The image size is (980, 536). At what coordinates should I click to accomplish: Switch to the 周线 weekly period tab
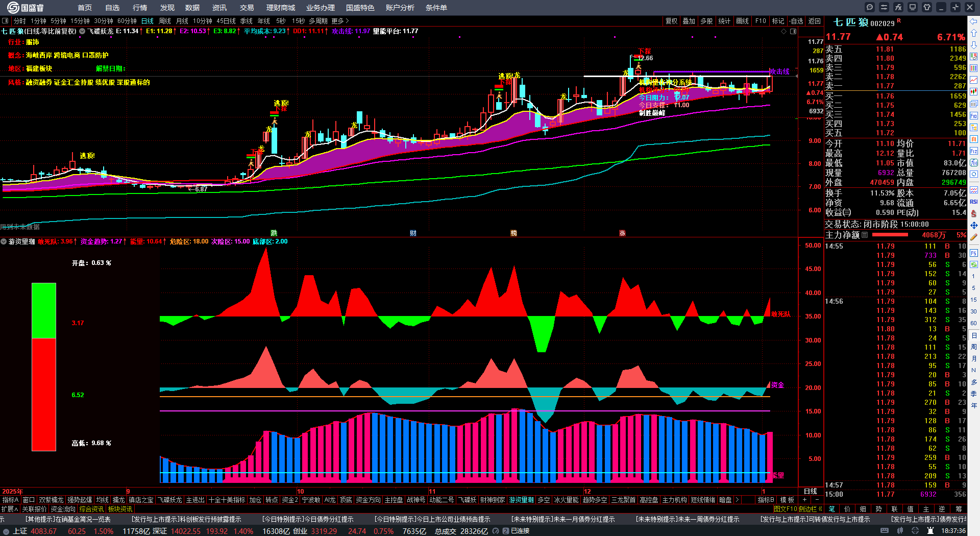[165, 21]
